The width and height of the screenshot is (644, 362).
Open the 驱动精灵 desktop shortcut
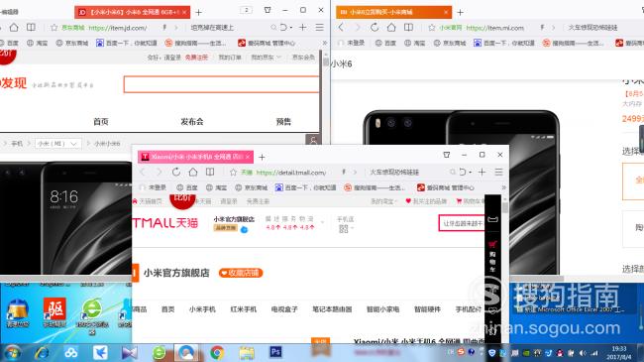[x=54, y=312]
